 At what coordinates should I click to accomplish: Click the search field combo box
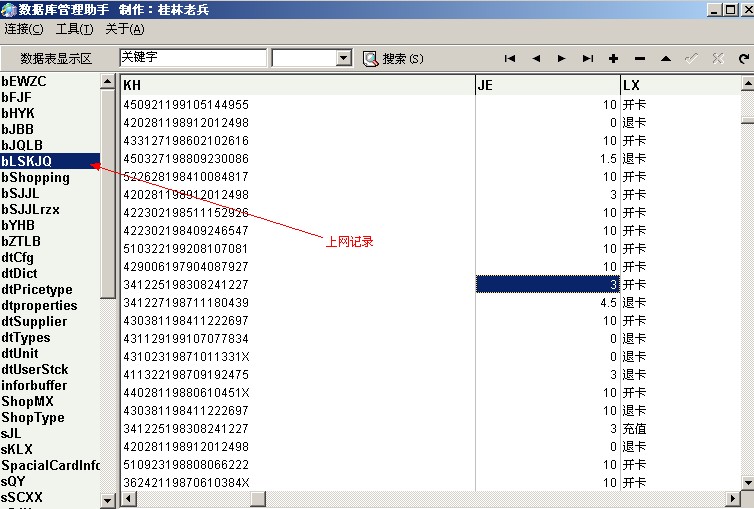pos(312,59)
